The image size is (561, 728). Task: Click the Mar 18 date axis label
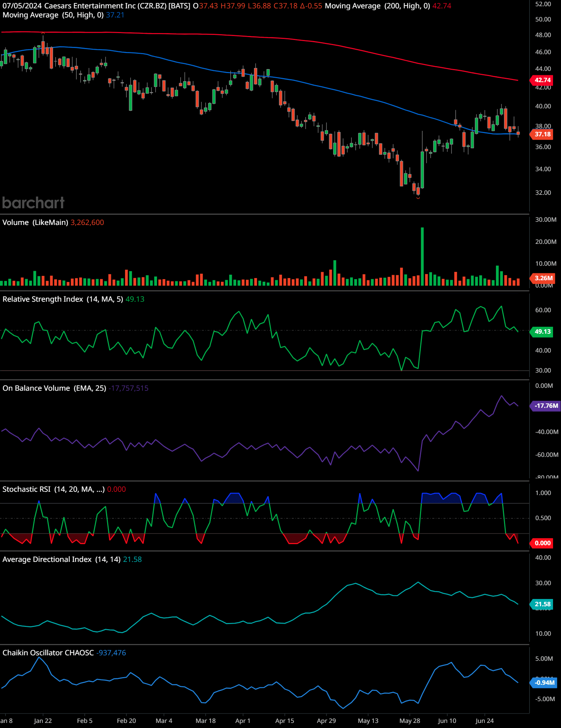pos(206,721)
